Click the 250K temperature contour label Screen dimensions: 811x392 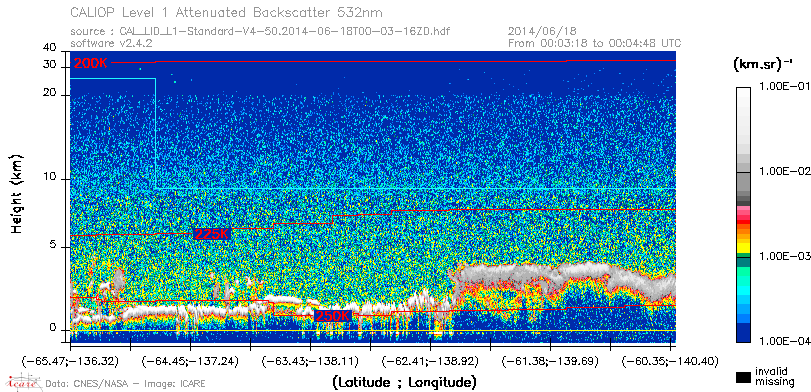pyautogui.click(x=333, y=315)
